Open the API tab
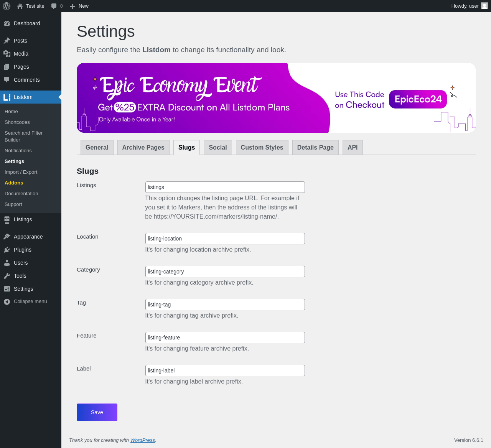Screen dimensions: 491x448 click(353, 147)
